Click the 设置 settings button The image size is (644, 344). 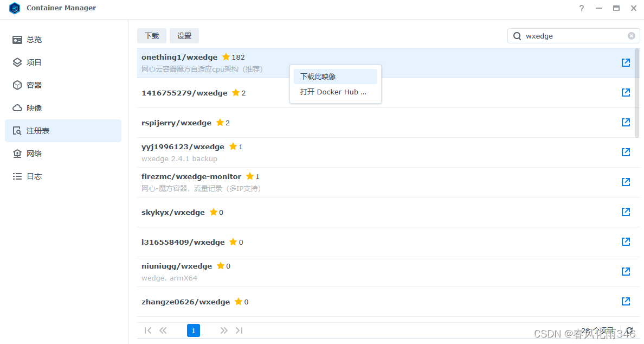pyautogui.click(x=184, y=36)
